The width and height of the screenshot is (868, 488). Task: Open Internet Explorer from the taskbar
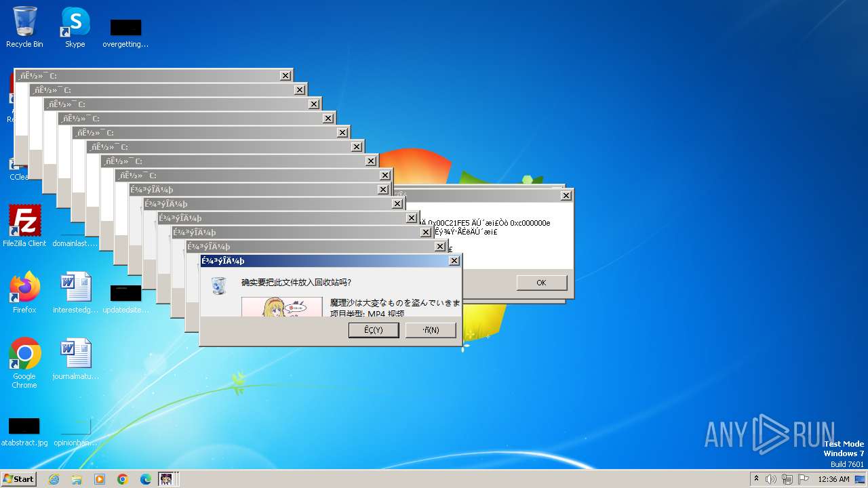(54, 479)
